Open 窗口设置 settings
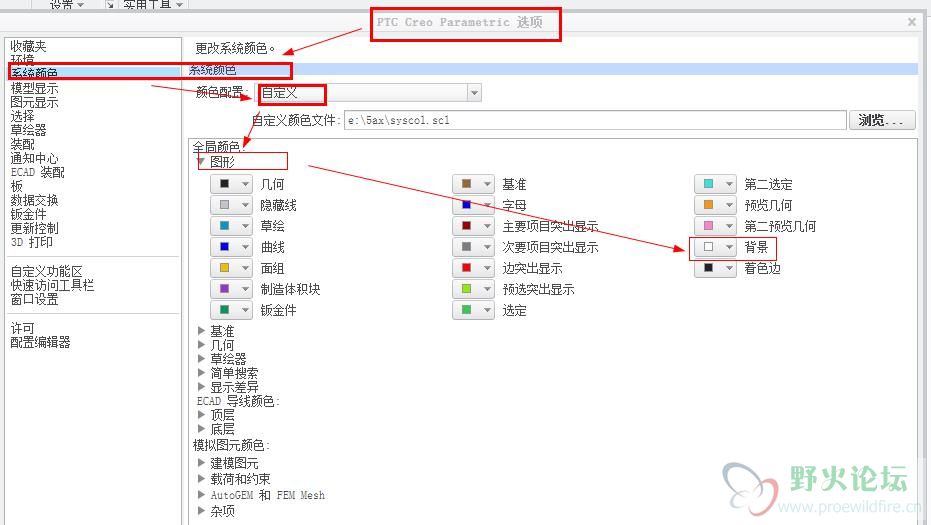The height and width of the screenshot is (525, 931). coord(34,299)
